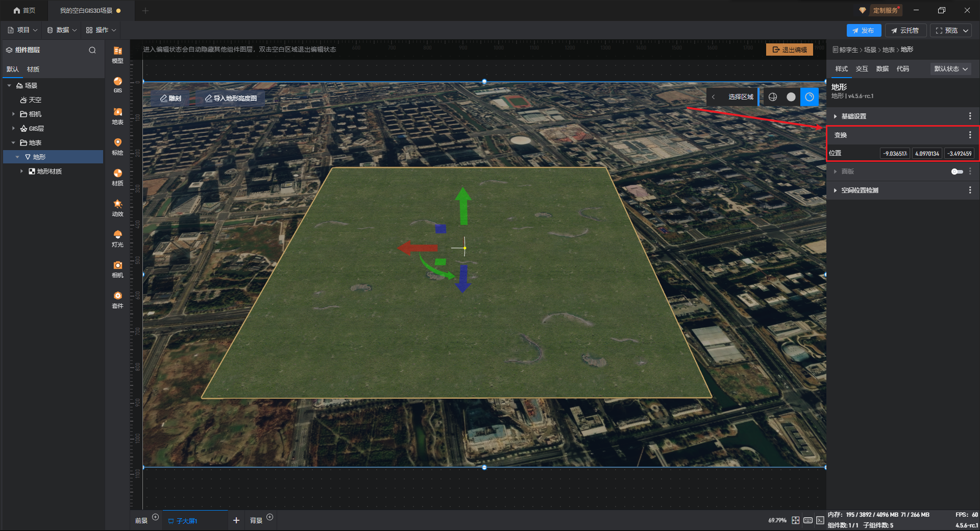Open the 模型 (model) component library
The width and height of the screenshot is (980, 531).
[117, 54]
